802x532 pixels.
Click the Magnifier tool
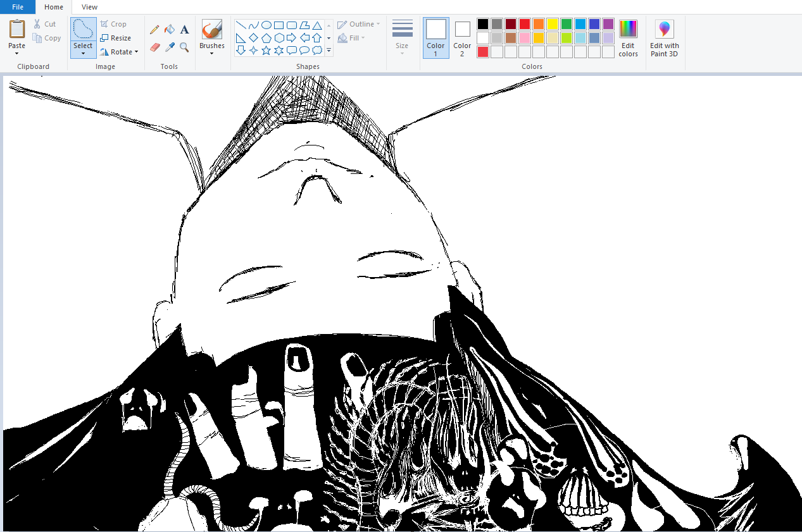tap(184, 47)
